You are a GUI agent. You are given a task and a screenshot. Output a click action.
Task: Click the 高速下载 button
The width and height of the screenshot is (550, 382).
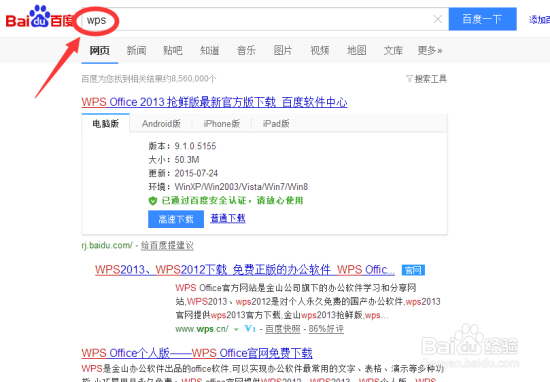[x=176, y=219]
